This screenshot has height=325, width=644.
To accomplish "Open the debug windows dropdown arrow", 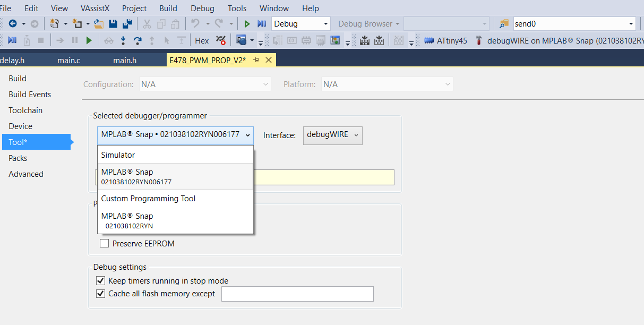I will pos(252,40).
